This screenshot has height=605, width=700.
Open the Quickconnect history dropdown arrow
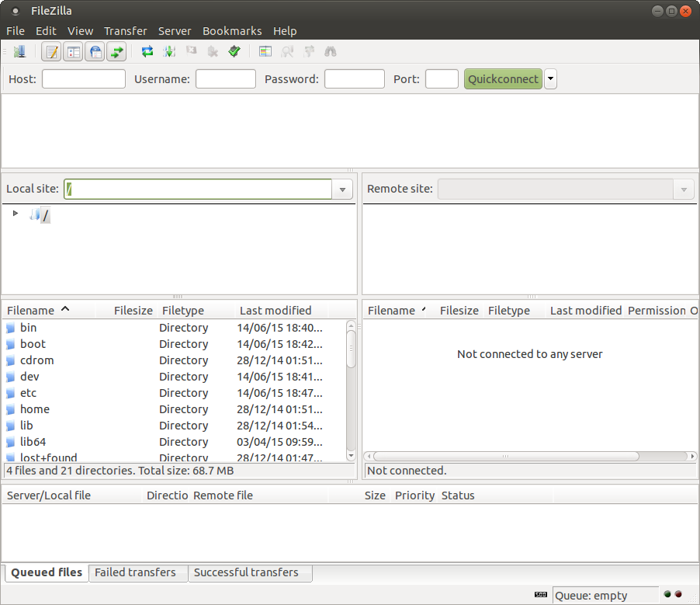click(x=550, y=78)
